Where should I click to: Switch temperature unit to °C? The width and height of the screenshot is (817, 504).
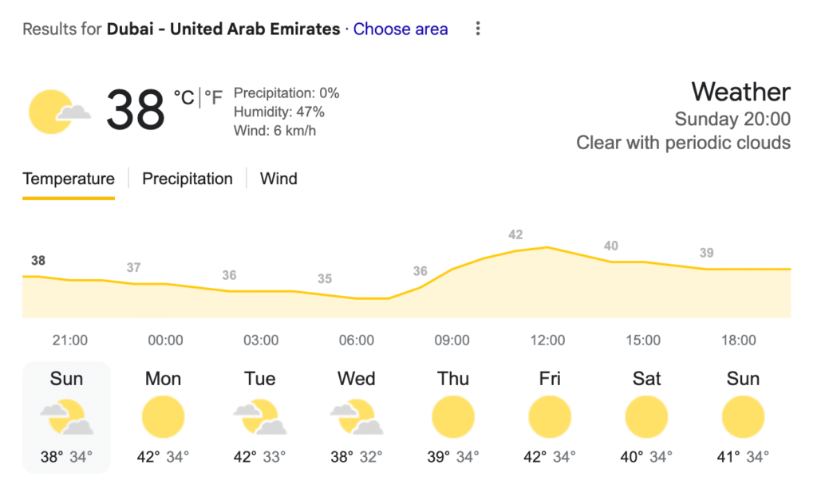[184, 97]
